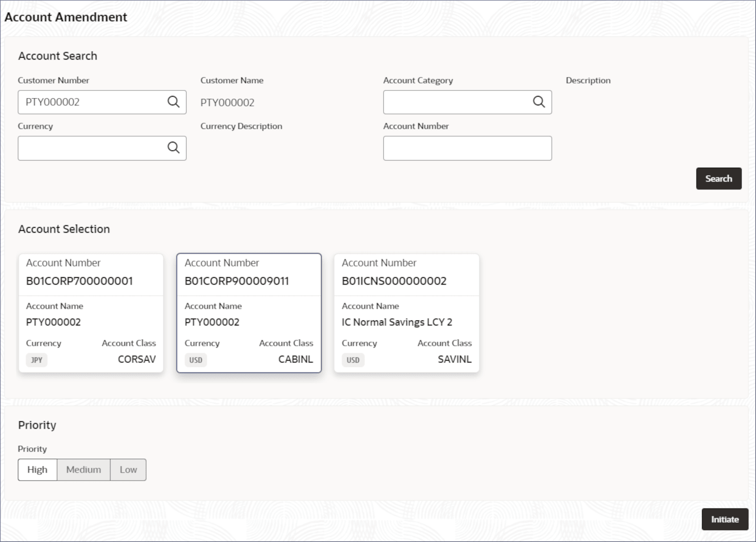Open the Account Category lookup magnifier

tap(539, 102)
